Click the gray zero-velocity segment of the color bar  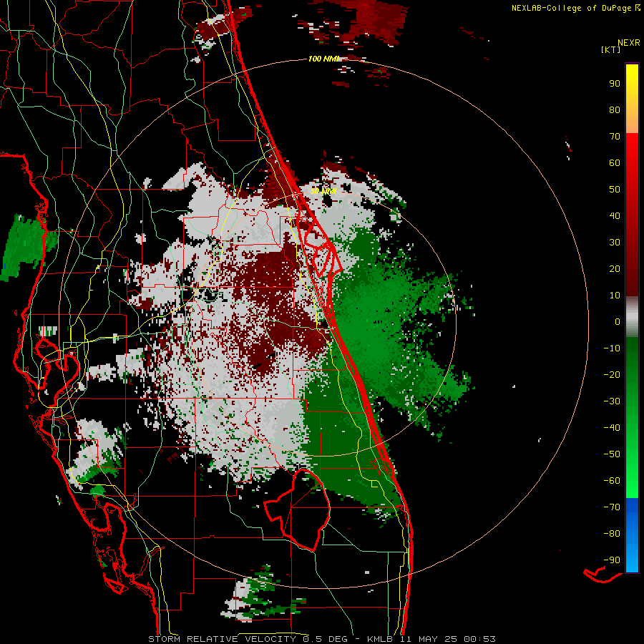pos(632,317)
